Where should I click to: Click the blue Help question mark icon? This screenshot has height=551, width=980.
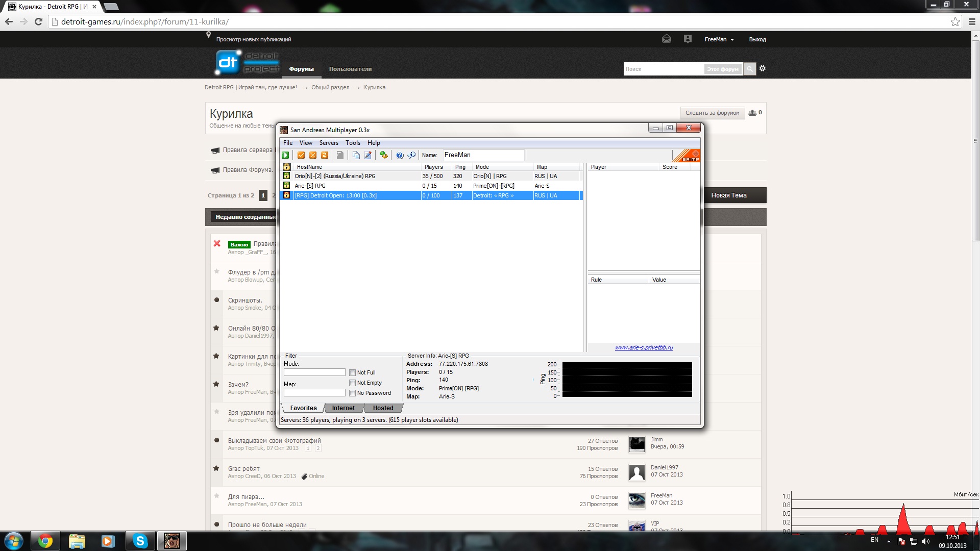click(400, 155)
